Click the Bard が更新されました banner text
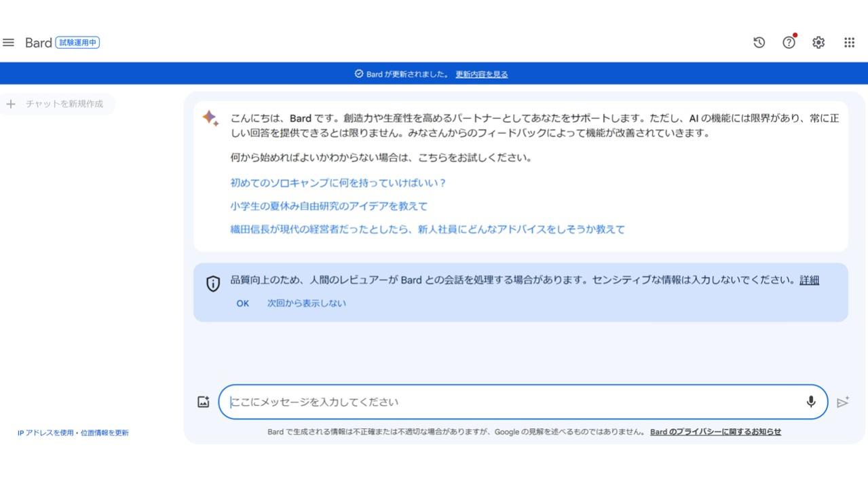The image size is (868, 488). (x=408, y=74)
